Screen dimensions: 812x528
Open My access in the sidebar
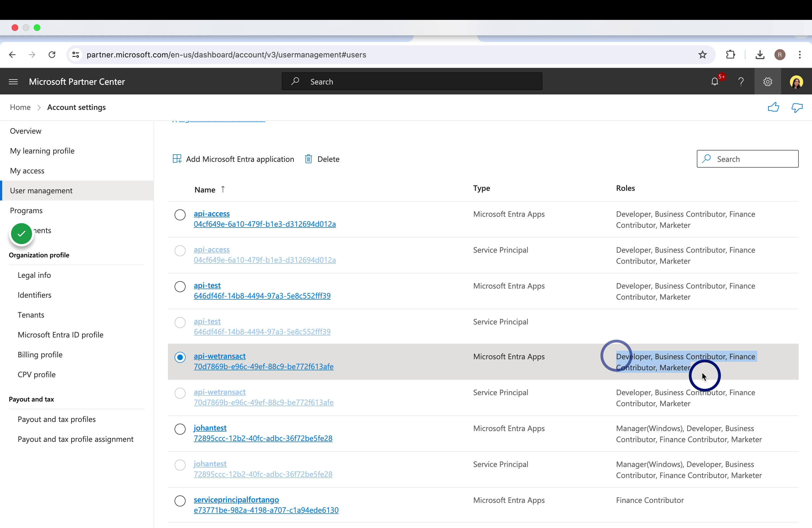tap(27, 171)
